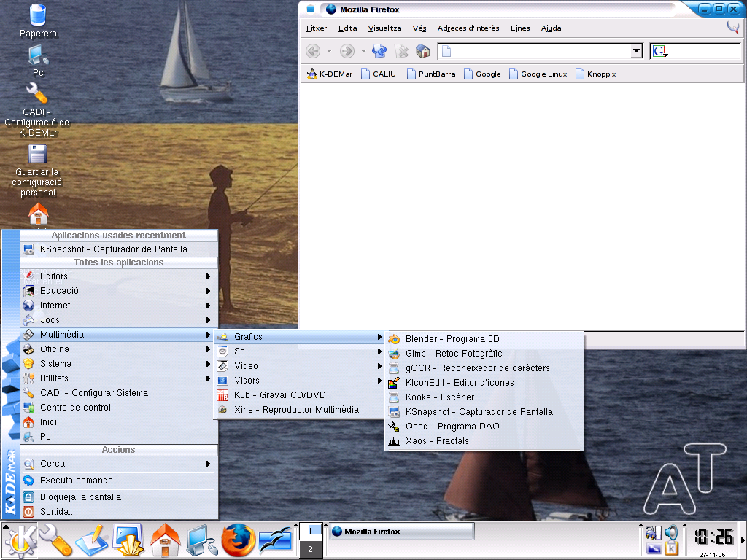
Task: Click the Mozilla Firefox taskbar entry
Action: pyautogui.click(x=400, y=532)
